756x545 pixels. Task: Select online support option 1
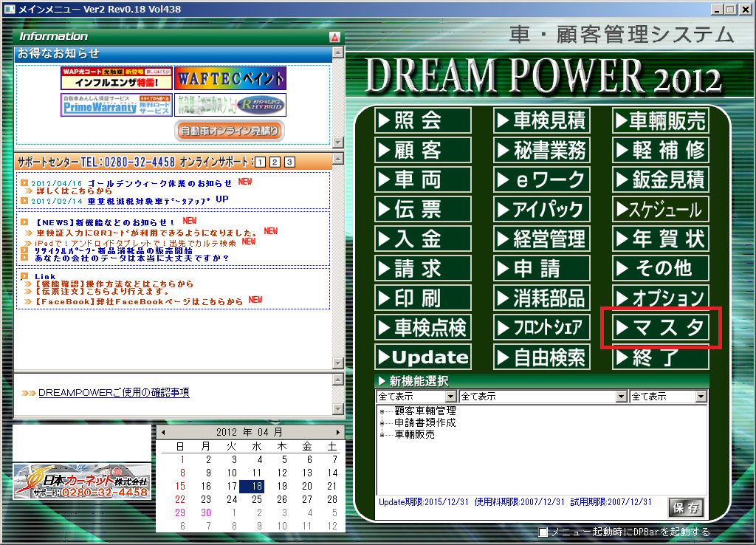[x=260, y=162]
